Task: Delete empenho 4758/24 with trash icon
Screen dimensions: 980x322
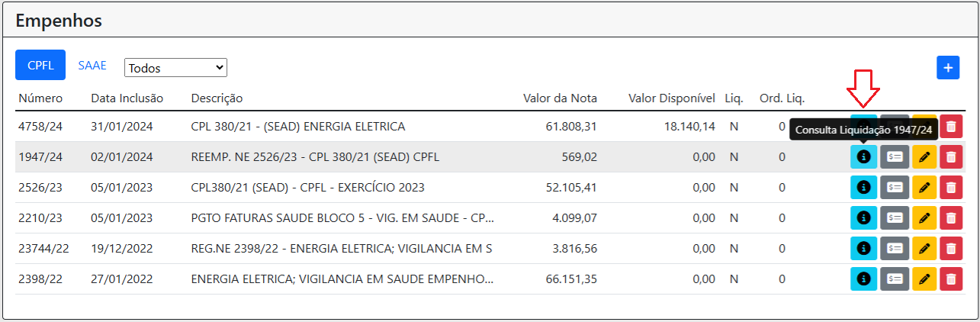Action: (950, 126)
